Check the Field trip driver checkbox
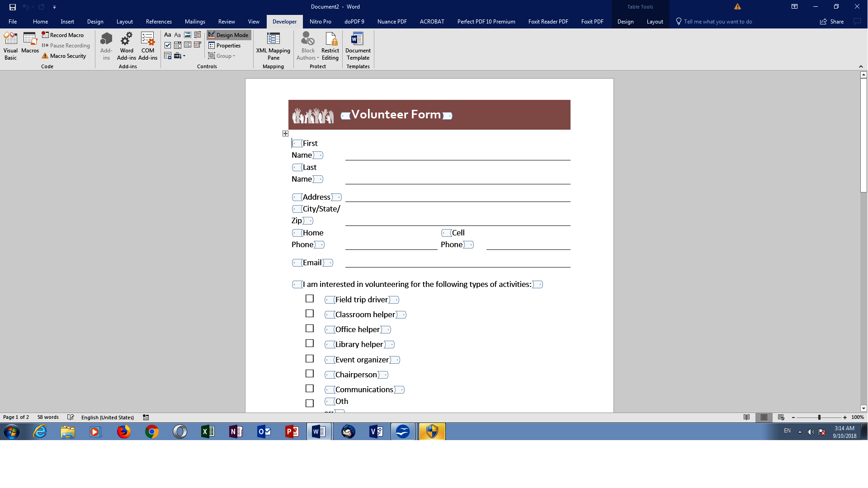Screen dimensions: 868x488 point(310,299)
